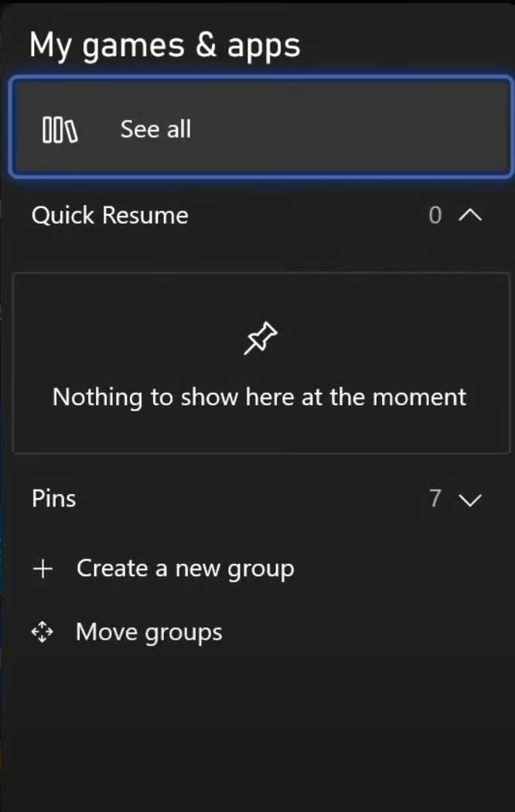
Task: Click the plus icon for new group
Action: point(43,568)
